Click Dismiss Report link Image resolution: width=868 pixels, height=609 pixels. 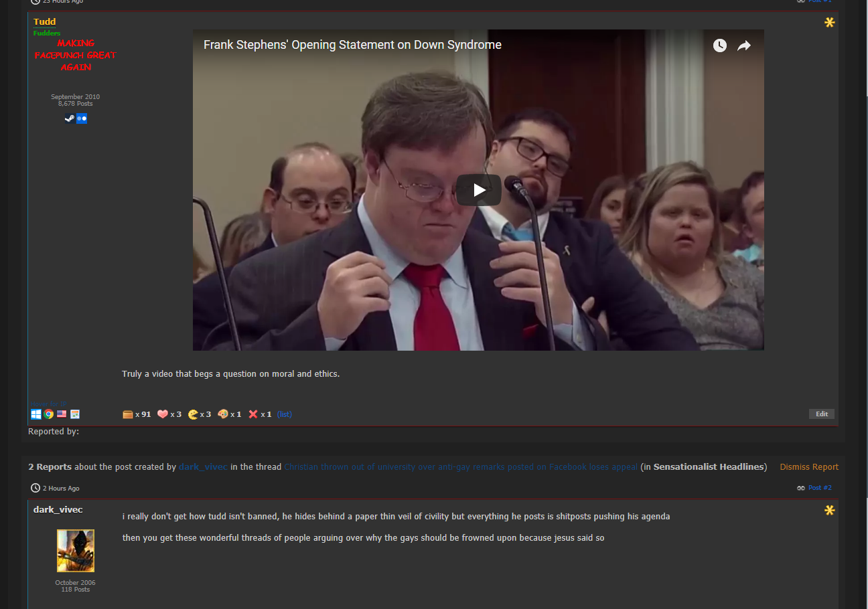coord(809,467)
